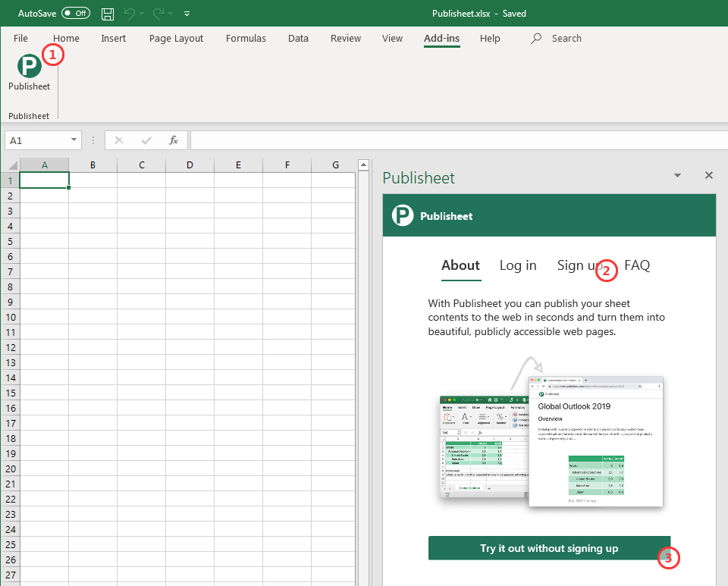Select row 27 header
The image size is (728, 586).
[10, 575]
